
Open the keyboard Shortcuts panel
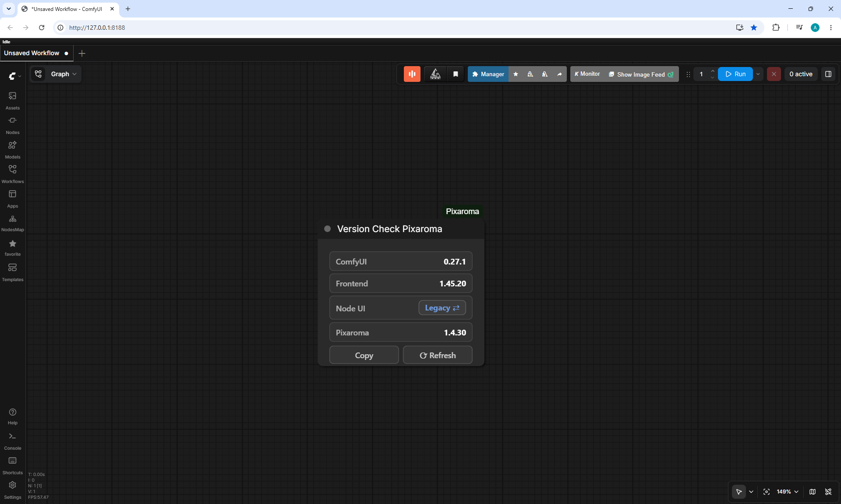point(13,465)
